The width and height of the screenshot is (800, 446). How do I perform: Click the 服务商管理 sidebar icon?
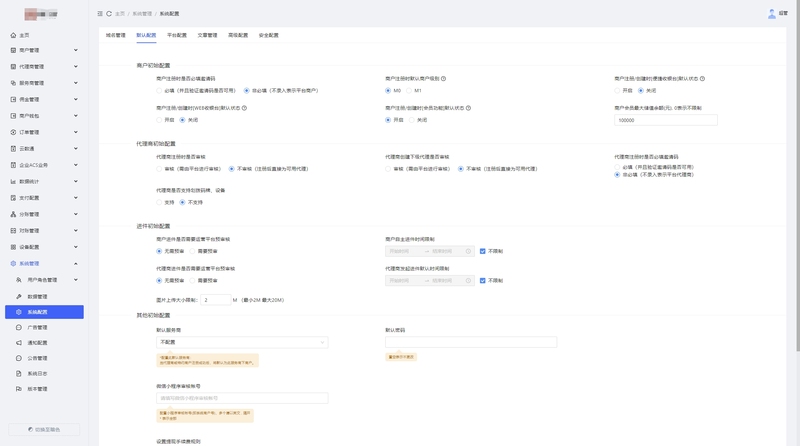13,83
